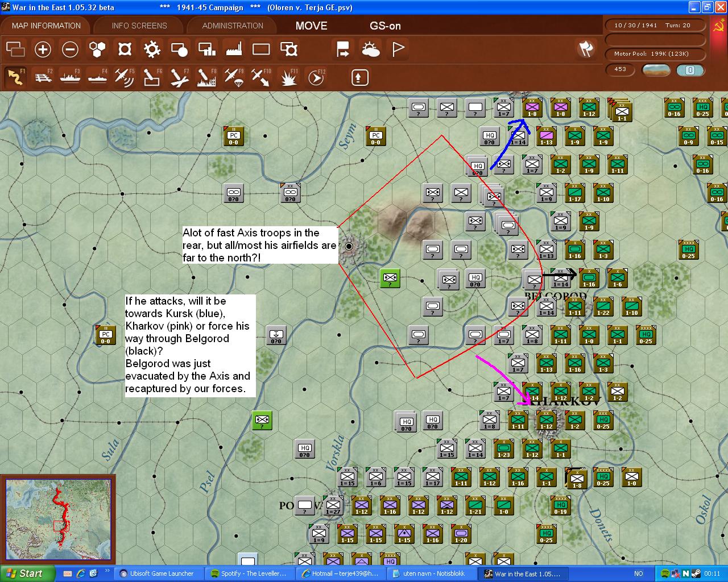Click the F12 end turn arrow icon
Viewport: 728px width, 582px height.
coord(316,77)
